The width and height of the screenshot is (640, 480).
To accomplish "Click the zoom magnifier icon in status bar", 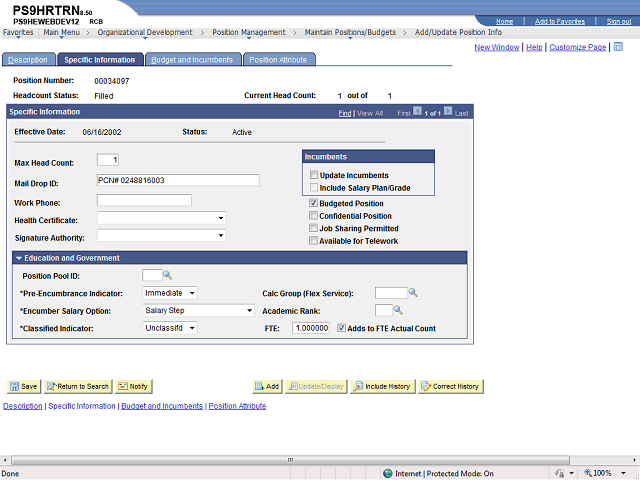I will (x=588, y=473).
